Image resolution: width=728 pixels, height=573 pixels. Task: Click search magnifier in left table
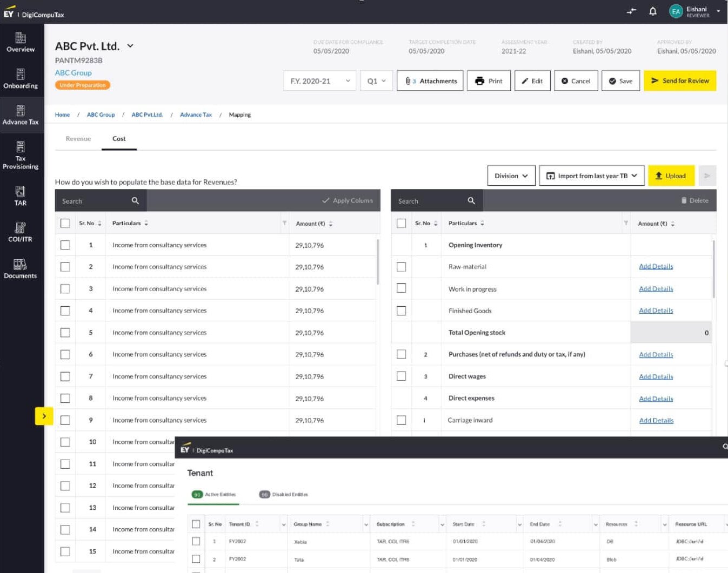coord(135,201)
